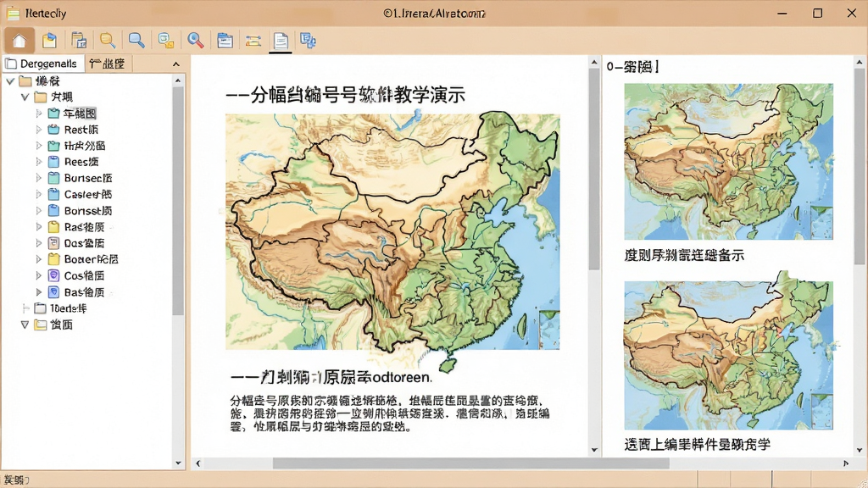Click the yellow icon beside Ras row

(53, 227)
